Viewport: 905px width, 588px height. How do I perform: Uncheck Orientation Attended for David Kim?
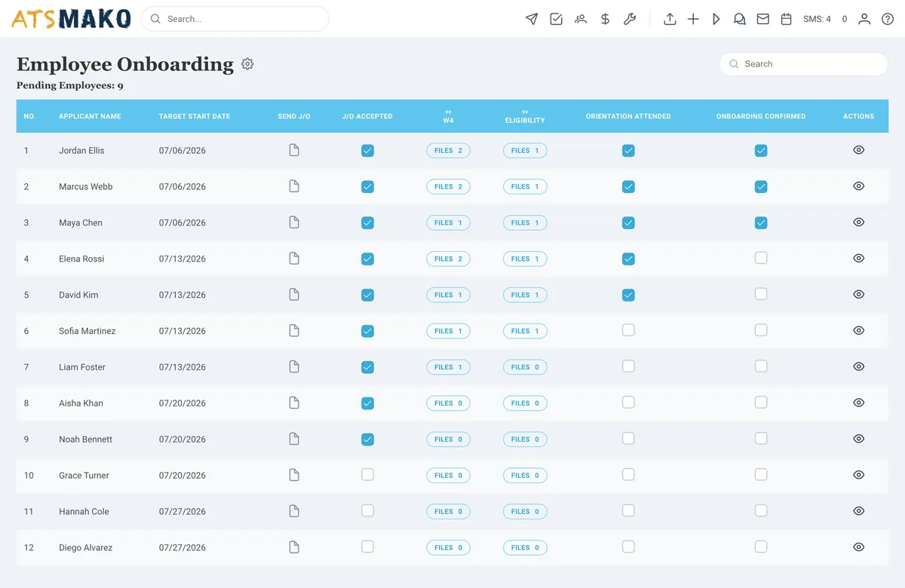point(628,295)
